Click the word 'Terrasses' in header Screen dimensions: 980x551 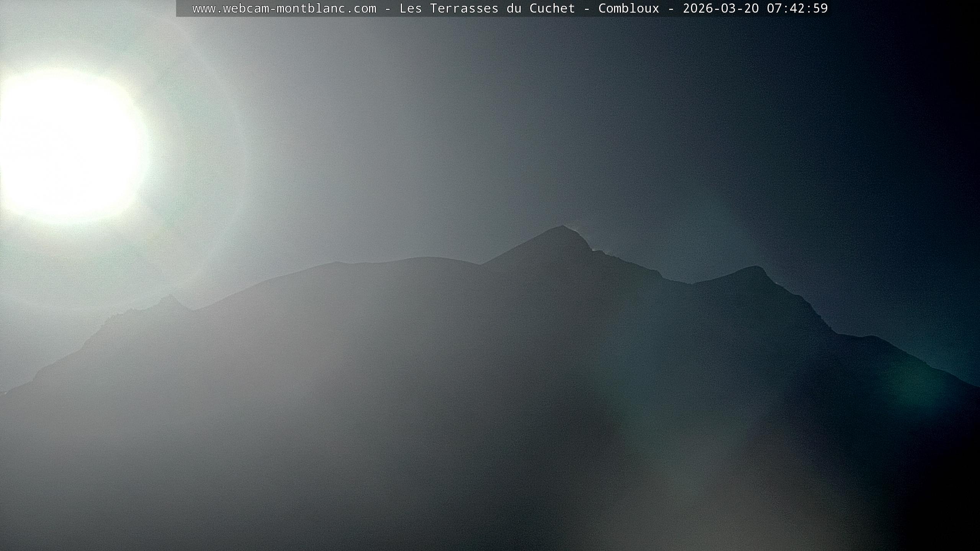click(464, 8)
